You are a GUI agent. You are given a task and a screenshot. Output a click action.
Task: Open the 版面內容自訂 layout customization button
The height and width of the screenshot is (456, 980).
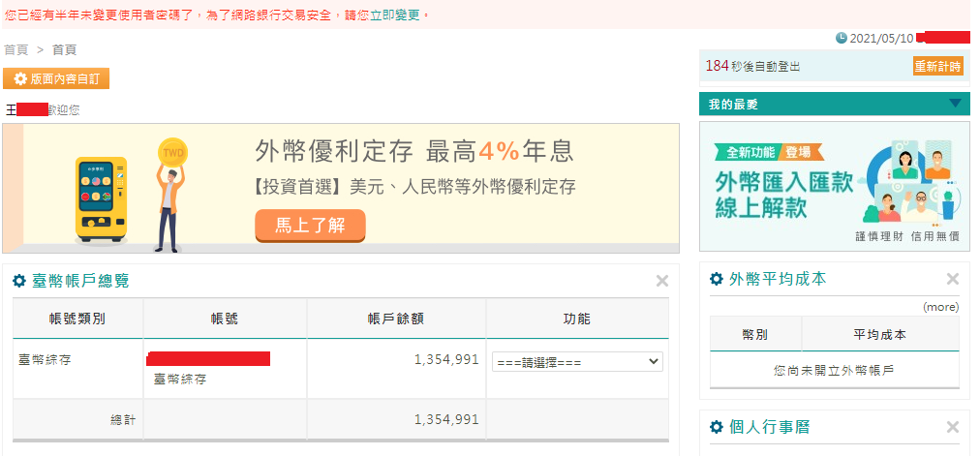(x=56, y=78)
